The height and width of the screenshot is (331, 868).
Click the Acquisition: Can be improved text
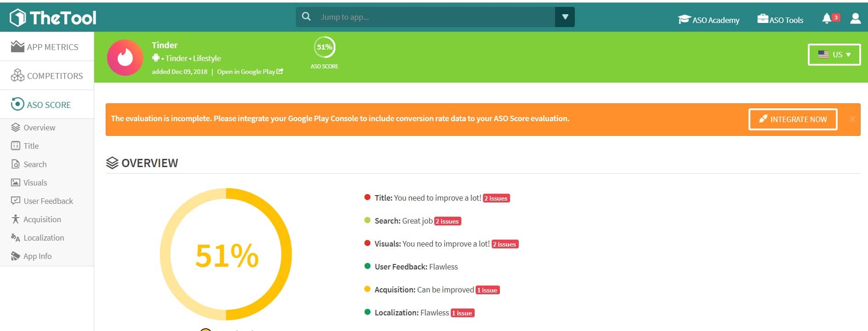point(424,290)
